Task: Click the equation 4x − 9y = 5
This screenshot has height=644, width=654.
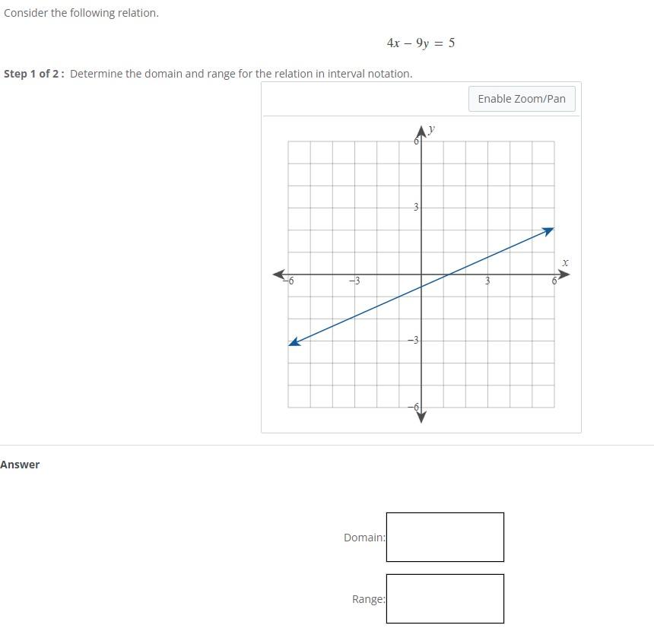Action: coord(419,43)
